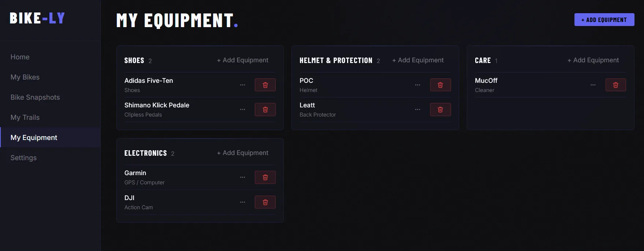Remove MucOff cleaner using the trash icon
The width and height of the screenshot is (644, 251).
[x=615, y=85]
